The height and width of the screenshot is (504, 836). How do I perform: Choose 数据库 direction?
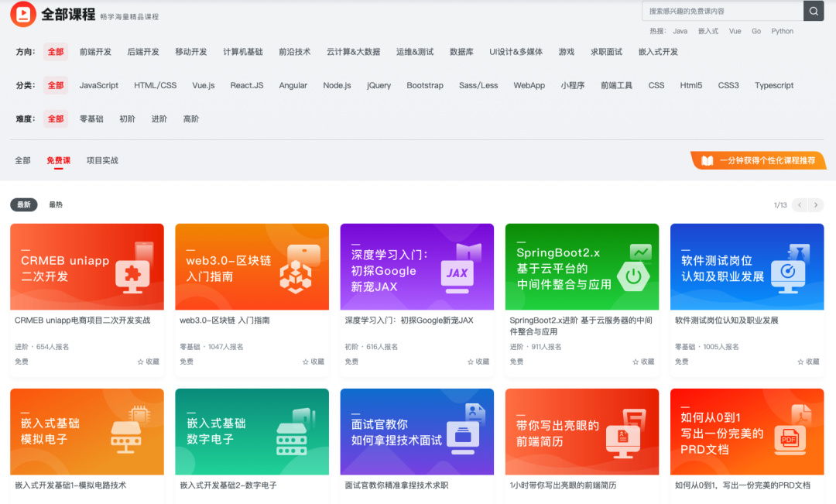[x=461, y=52]
